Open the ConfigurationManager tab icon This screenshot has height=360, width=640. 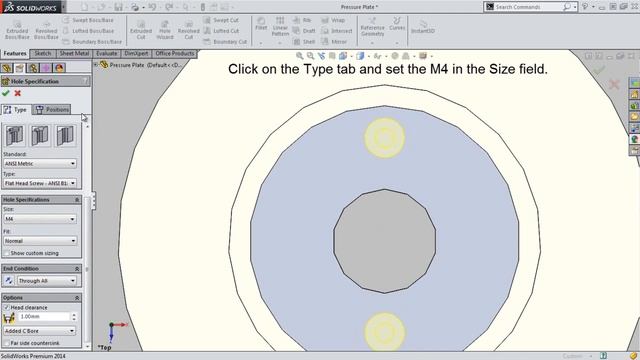pos(33,68)
